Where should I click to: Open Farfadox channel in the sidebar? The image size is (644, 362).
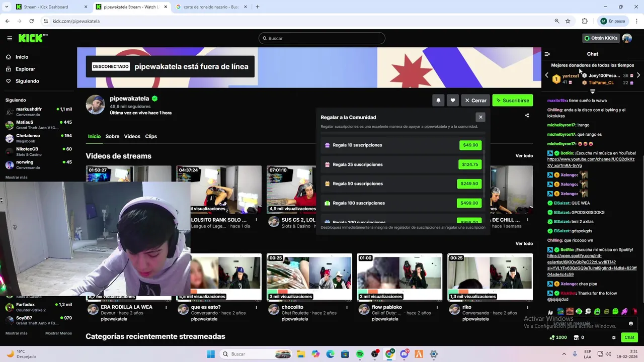(x=39, y=307)
